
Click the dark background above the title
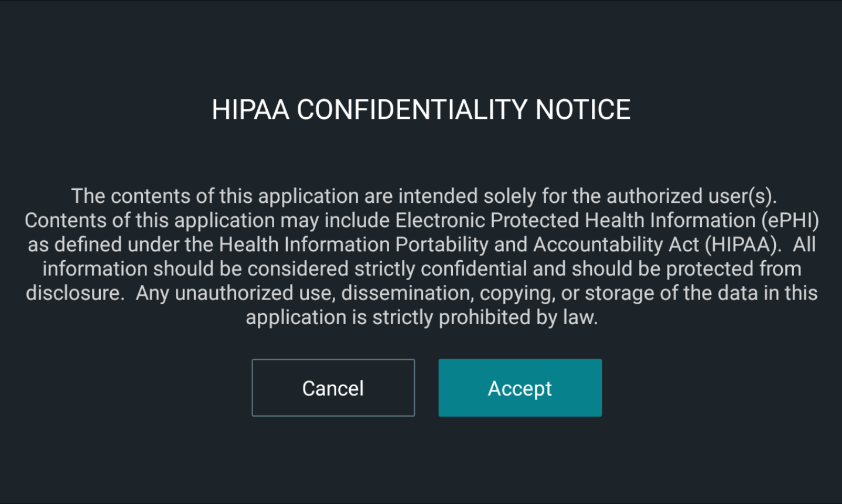[421, 47]
